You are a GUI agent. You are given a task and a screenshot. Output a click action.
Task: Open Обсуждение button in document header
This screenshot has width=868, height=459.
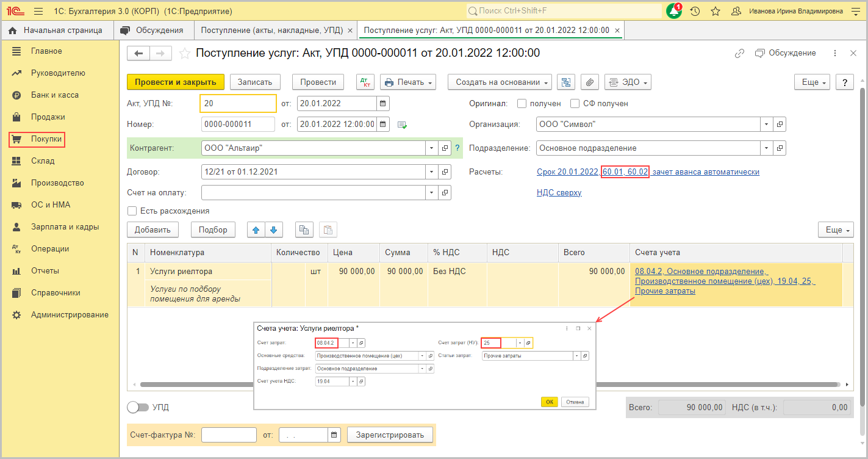[786, 53]
